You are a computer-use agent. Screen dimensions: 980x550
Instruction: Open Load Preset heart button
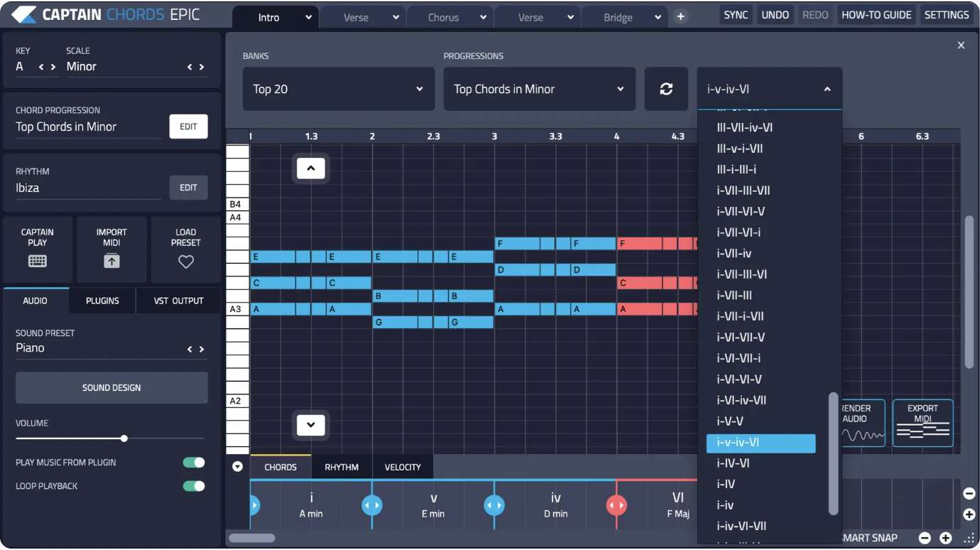[186, 250]
